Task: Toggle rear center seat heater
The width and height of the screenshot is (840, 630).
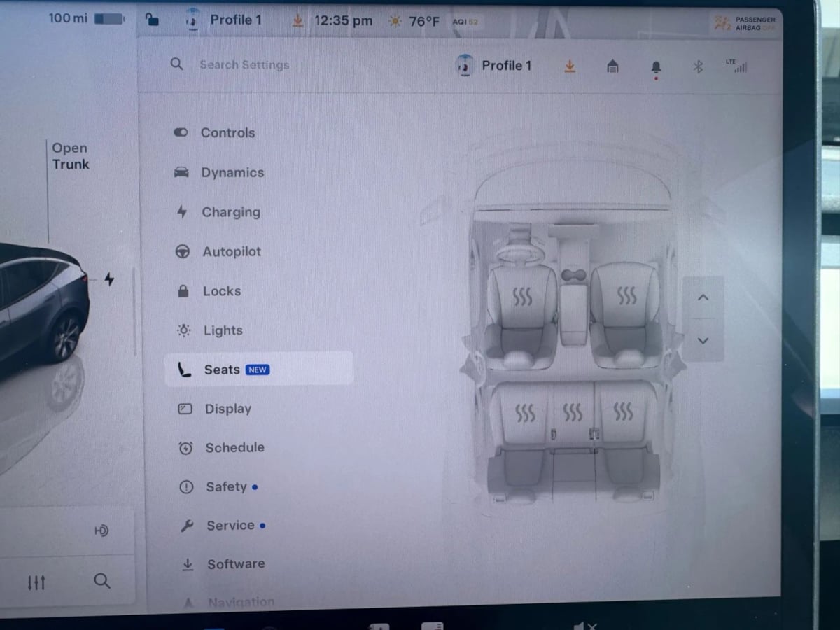Action: [x=573, y=412]
